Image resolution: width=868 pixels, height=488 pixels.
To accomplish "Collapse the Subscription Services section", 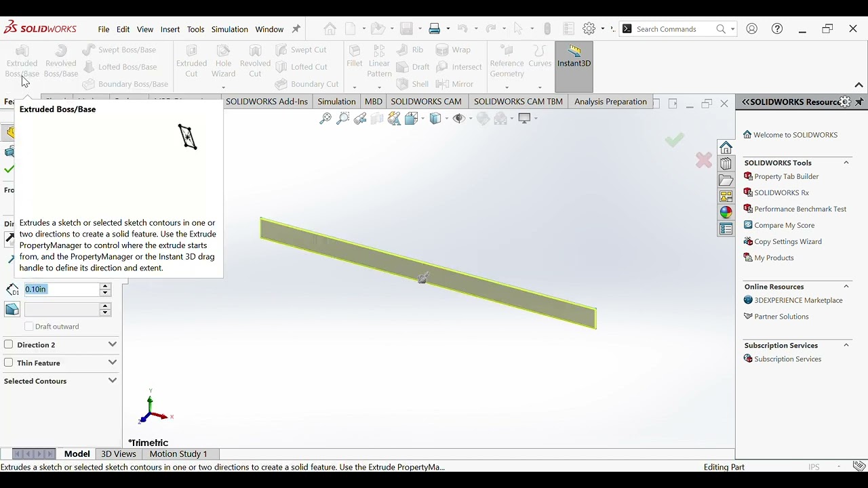I will coord(846,345).
